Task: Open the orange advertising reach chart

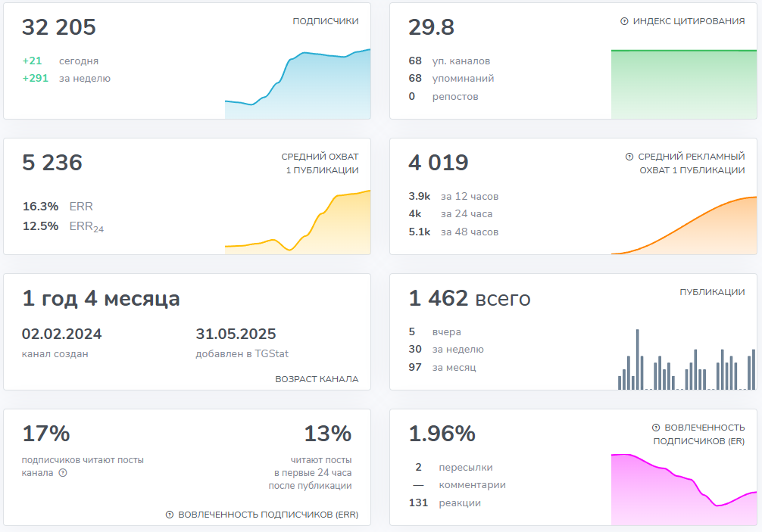Action: [x=684, y=226]
